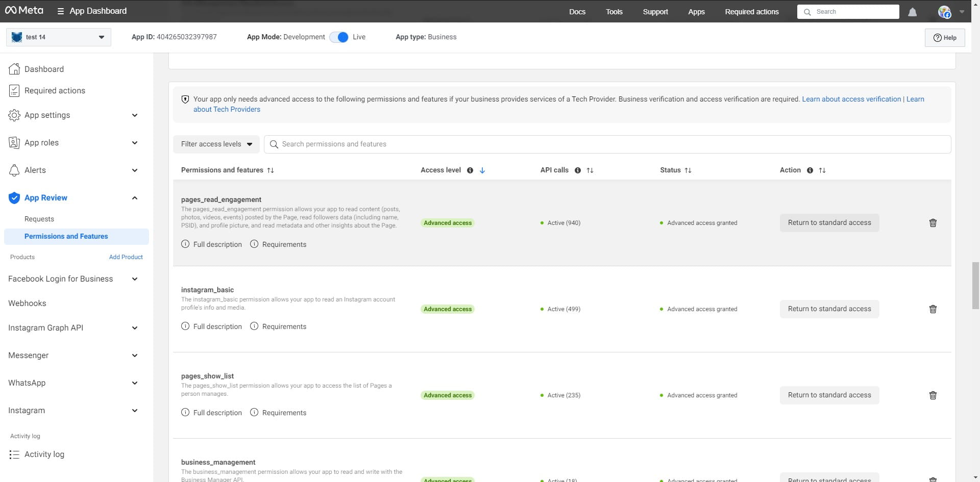Toggle App Mode to Live

[339, 37]
